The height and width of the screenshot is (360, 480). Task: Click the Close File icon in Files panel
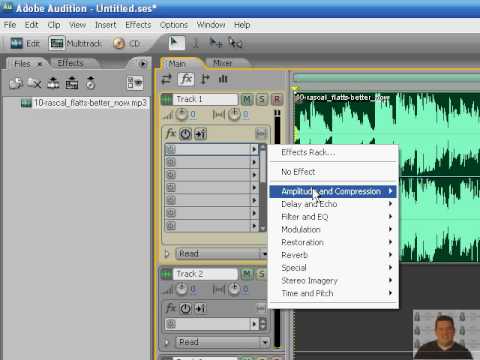coord(34,83)
